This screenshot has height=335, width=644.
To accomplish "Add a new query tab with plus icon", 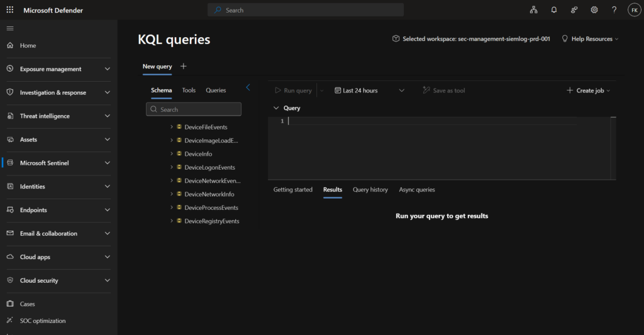I will (x=183, y=66).
